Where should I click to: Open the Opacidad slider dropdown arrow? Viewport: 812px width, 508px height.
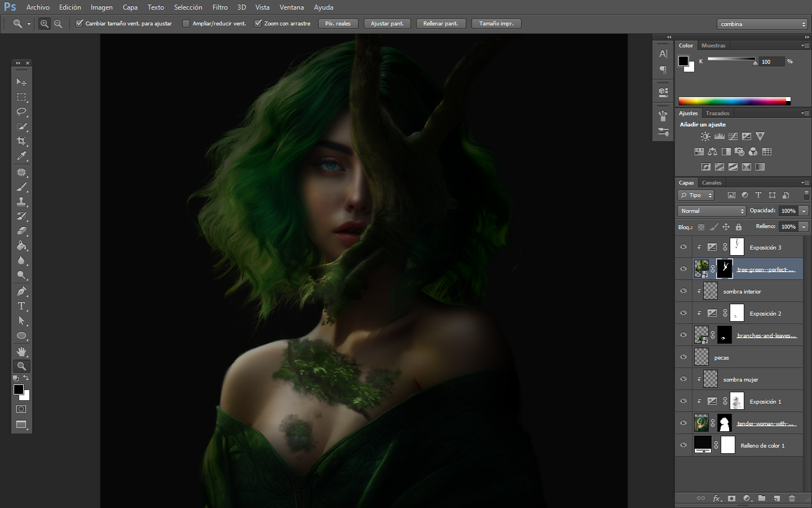tap(804, 211)
